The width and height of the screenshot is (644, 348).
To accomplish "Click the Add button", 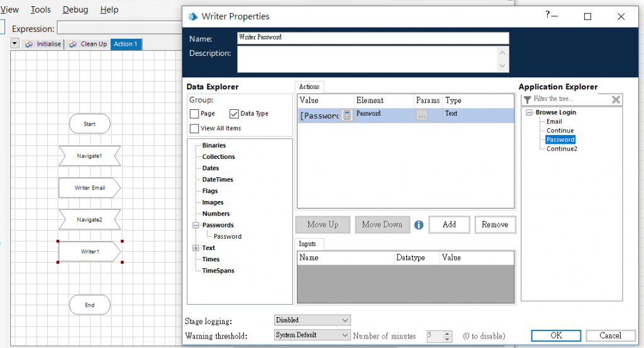I will (449, 224).
